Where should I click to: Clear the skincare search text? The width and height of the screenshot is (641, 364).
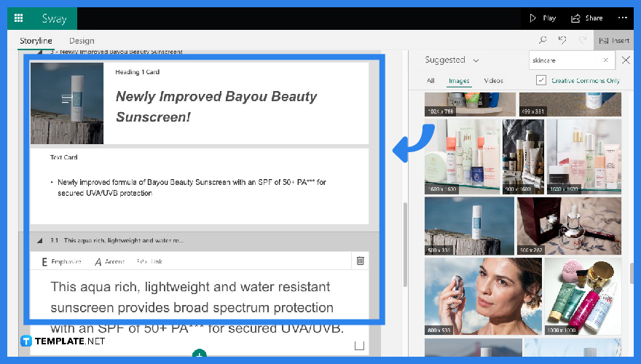(606, 60)
